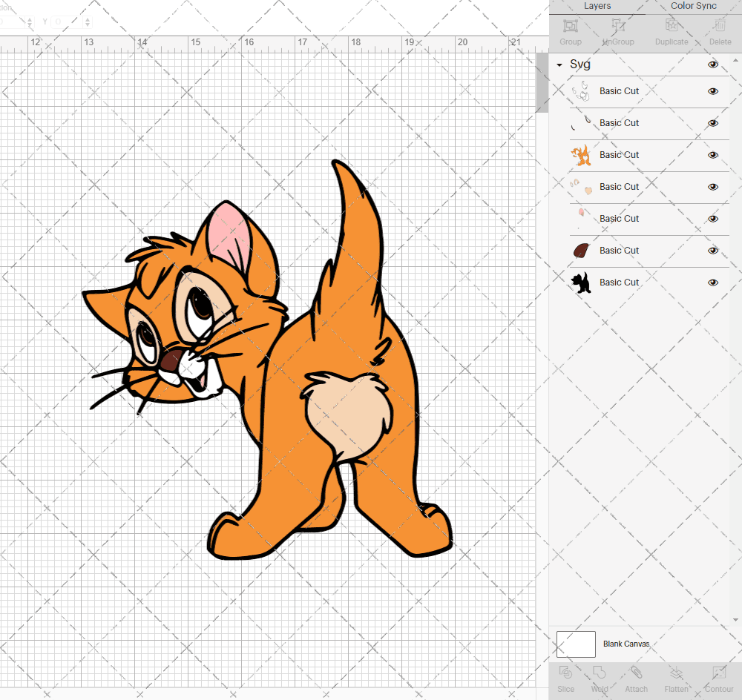The width and height of the screenshot is (742, 700).
Task: Click the cat's brown nose on canvas
Action: tap(171, 360)
